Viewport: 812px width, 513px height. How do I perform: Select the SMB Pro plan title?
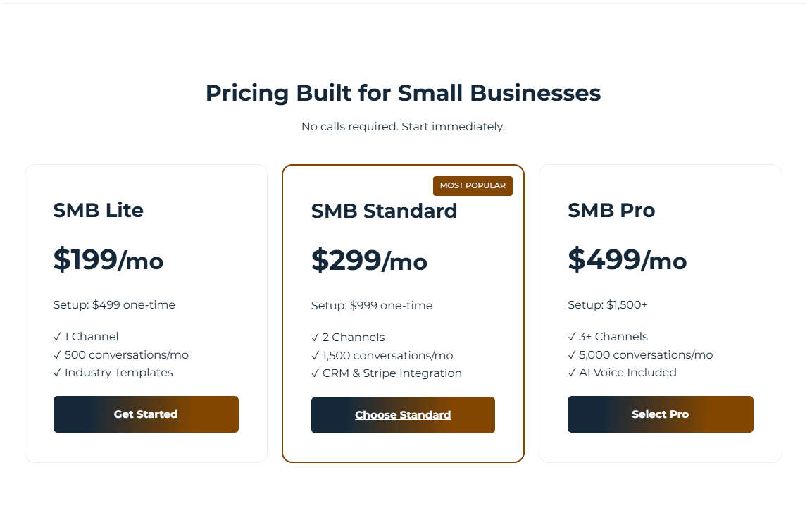[611, 210]
